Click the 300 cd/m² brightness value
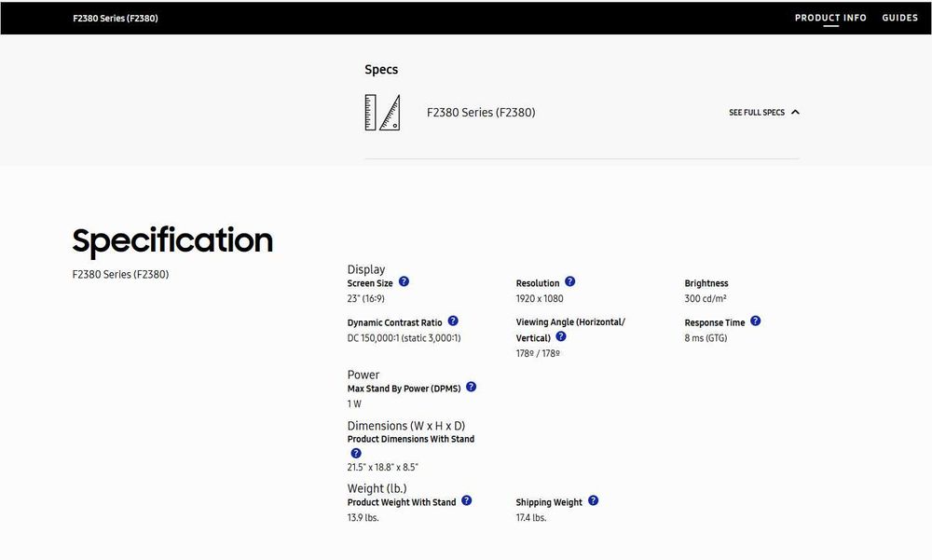The width and height of the screenshot is (932, 560). (706, 298)
